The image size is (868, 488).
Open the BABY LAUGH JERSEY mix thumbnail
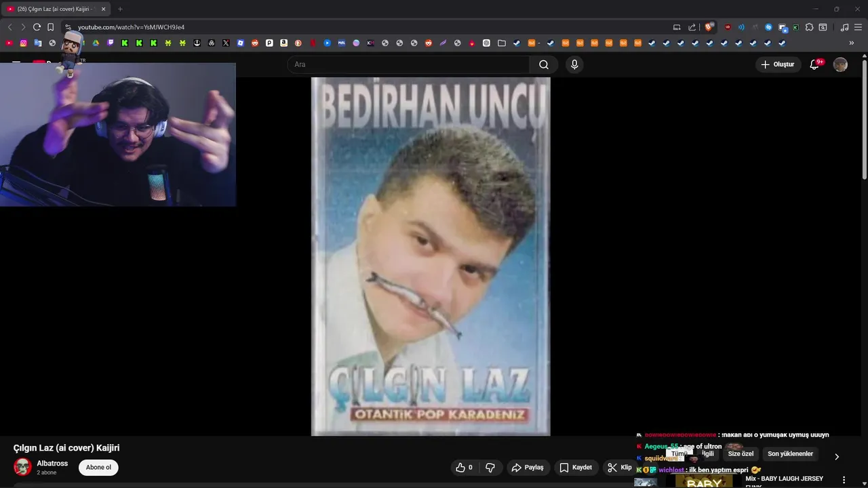click(x=703, y=482)
